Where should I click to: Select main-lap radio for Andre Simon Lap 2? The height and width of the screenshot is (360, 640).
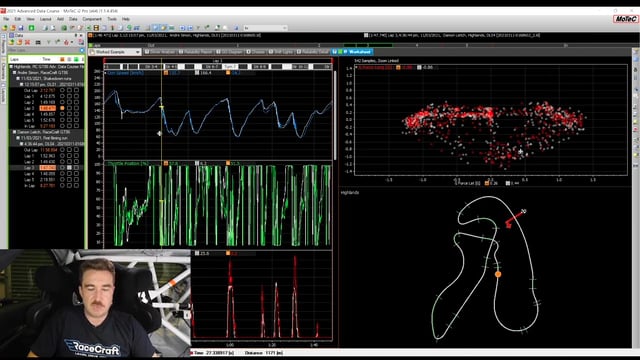pyautogui.click(x=62, y=102)
